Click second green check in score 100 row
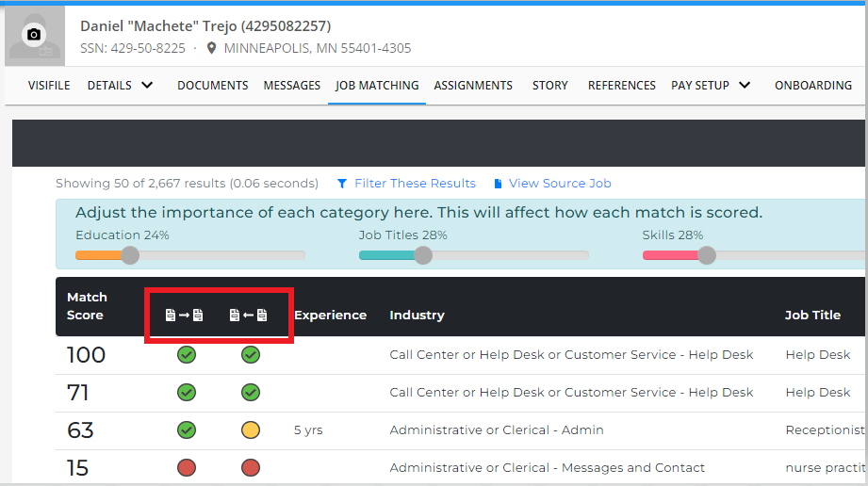The width and height of the screenshot is (868, 486). pos(251,355)
